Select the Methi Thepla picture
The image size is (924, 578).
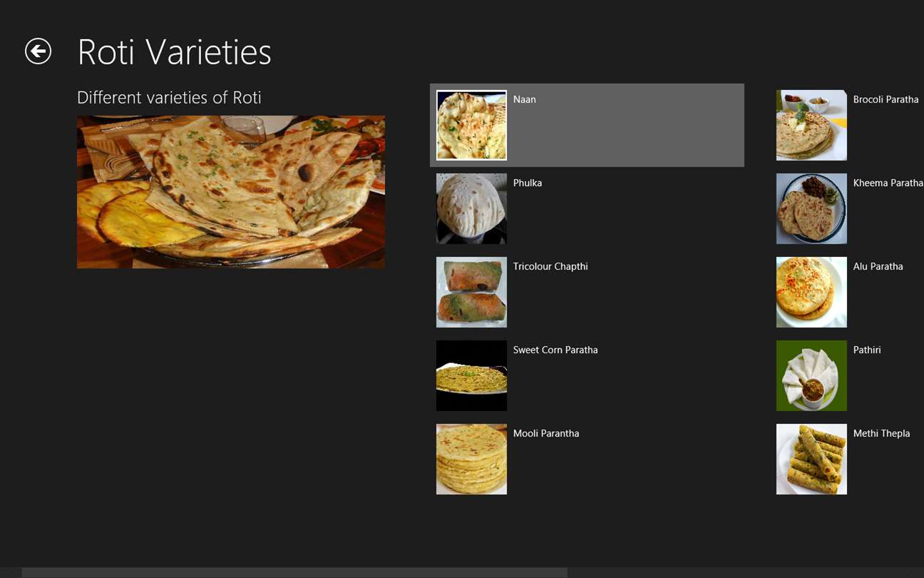pos(811,459)
